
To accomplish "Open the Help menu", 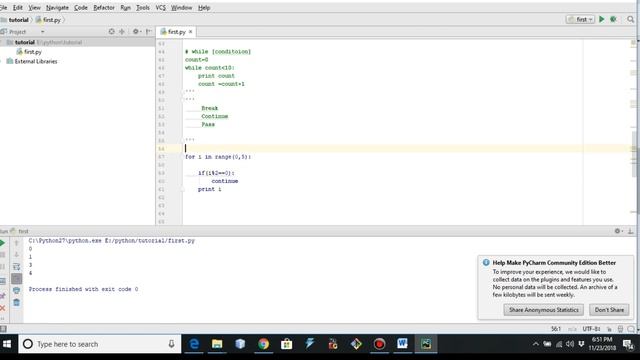I will tap(204, 7).
